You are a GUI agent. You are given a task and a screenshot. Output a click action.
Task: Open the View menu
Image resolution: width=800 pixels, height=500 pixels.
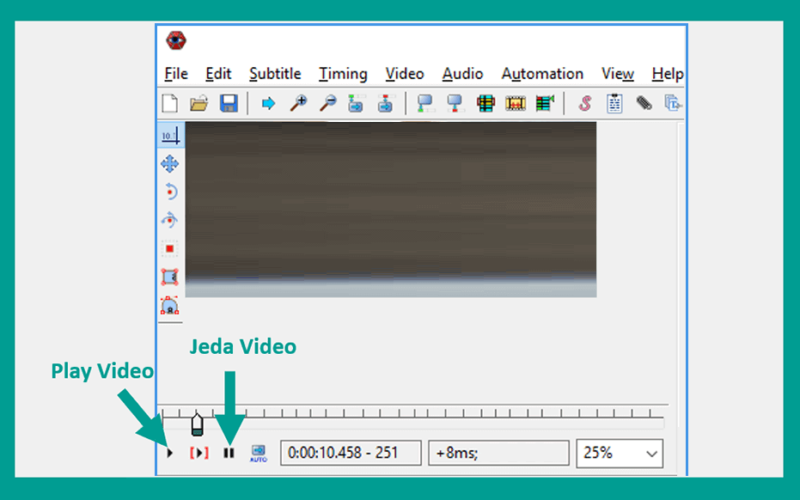(617, 74)
